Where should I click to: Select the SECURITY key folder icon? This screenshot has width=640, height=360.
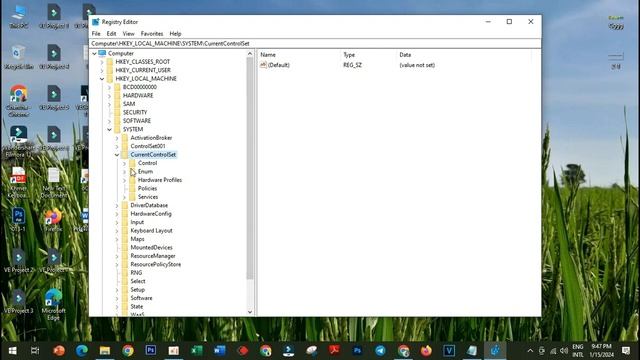point(117,112)
